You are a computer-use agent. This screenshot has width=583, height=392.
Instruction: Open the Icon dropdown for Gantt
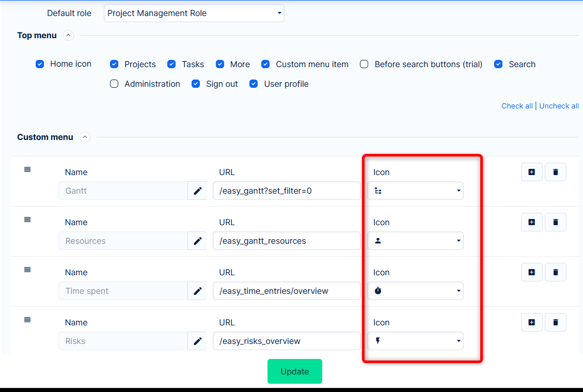415,191
